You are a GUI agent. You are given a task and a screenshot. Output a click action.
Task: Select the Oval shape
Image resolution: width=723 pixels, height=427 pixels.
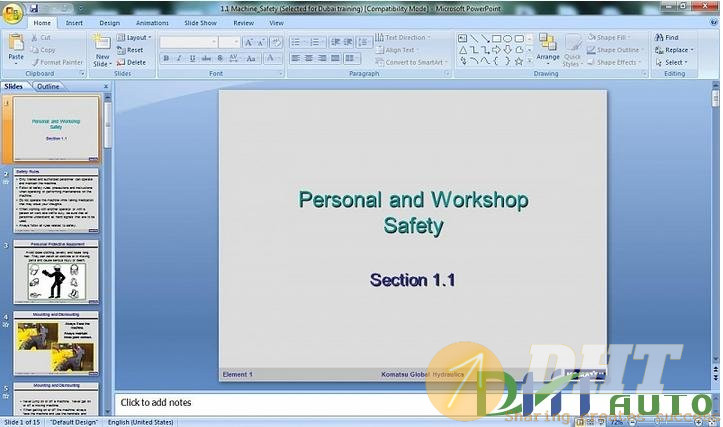tap(508, 38)
